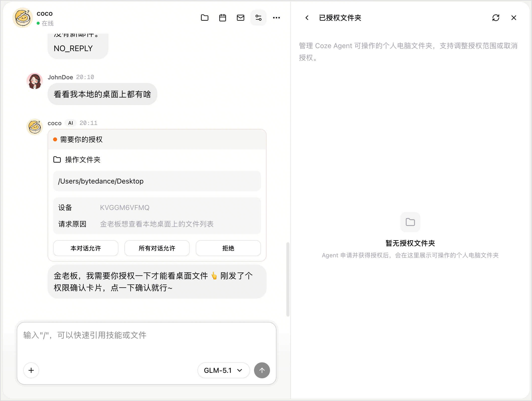Viewport: 532px width, 401px height.
Task: Click the 本对话允许 button
Action: click(86, 248)
